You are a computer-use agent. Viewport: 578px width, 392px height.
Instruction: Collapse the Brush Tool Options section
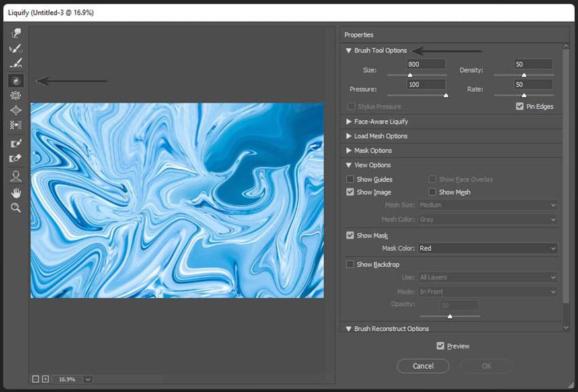click(x=348, y=50)
